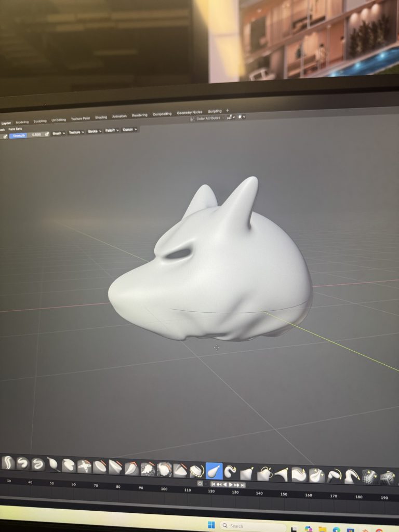
Task: Select the Draw Sharp brush
Action: point(22,463)
